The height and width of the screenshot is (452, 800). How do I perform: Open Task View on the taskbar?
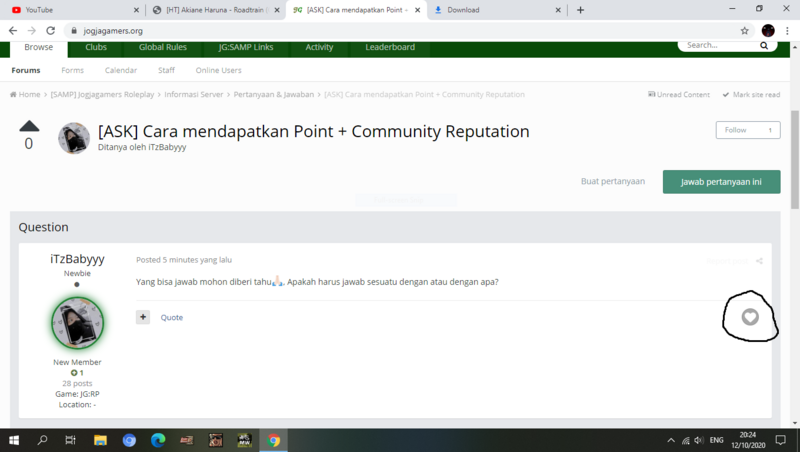(x=70, y=440)
